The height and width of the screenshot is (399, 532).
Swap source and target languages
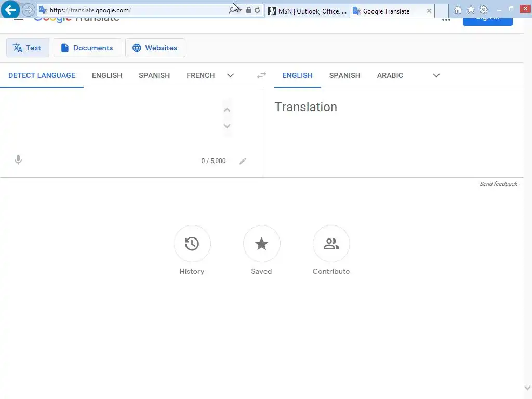coord(262,75)
